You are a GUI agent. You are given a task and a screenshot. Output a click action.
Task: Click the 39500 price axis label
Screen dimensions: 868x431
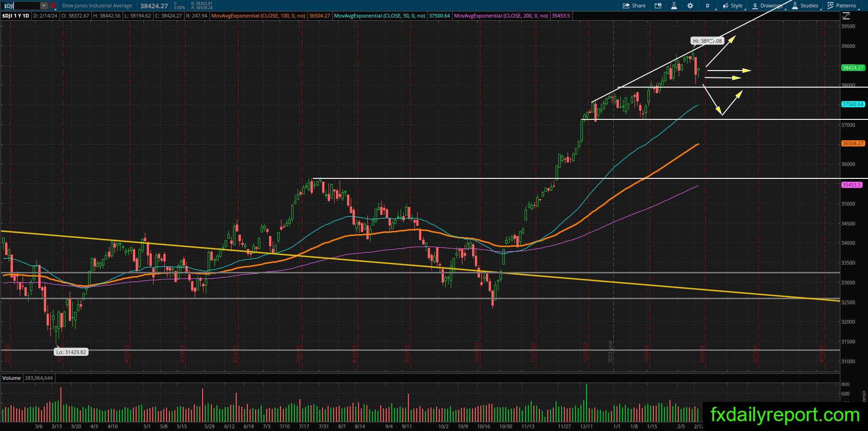tap(848, 26)
